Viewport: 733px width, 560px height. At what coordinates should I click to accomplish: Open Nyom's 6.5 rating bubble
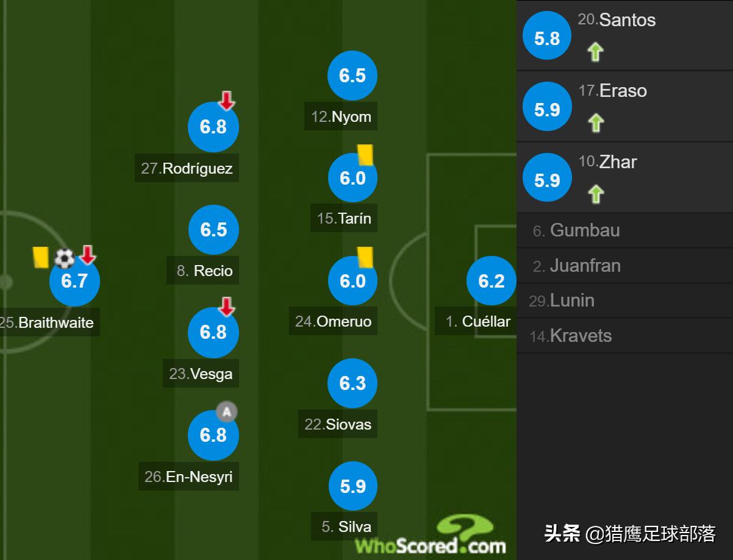pos(352,76)
